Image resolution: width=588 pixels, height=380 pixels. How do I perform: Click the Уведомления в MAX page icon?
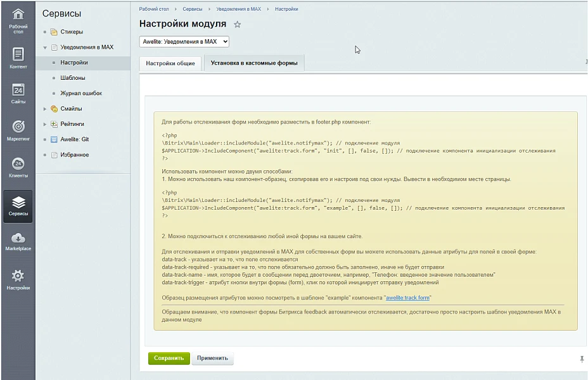point(54,47)
